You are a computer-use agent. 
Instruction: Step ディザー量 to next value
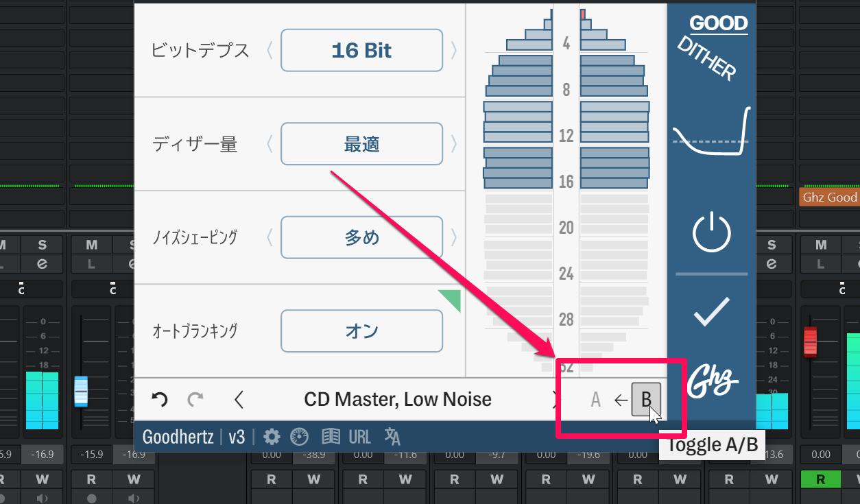tap(453, 144)
